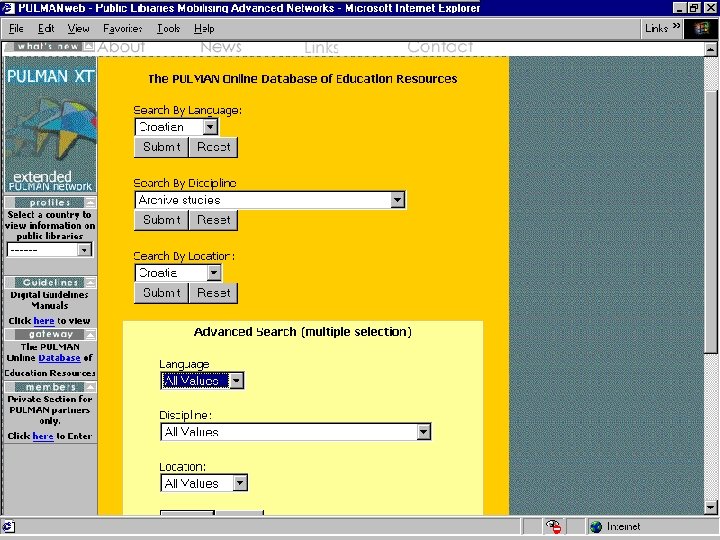The width and height of the screenshot is (720, 540).
Task: Open the Edit menu
Action: [46, 28]
